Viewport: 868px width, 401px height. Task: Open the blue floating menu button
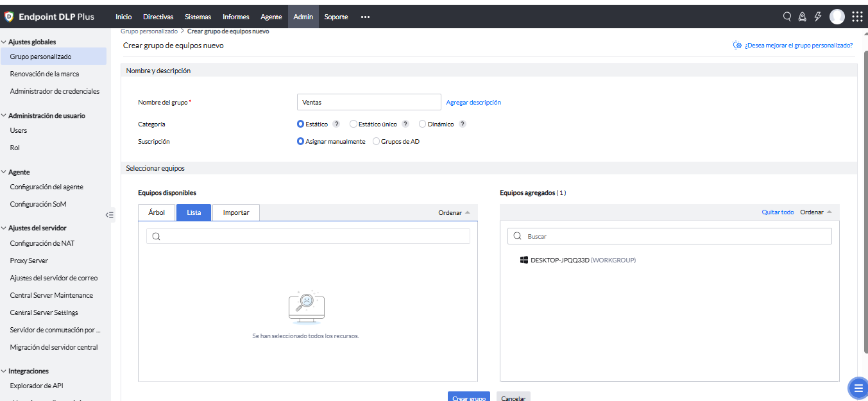pyautogui.click(x=857, y=388)
